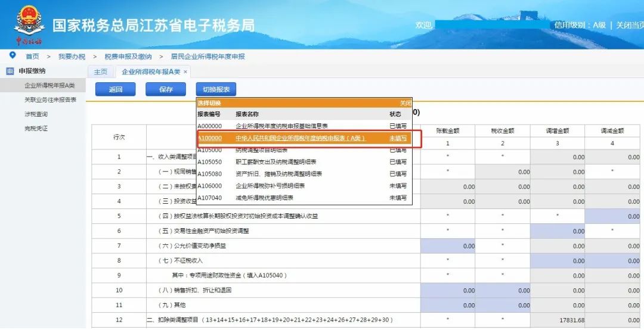Click 居民企业所得税年度申报 breadcrumb

(x=208, y=57)
